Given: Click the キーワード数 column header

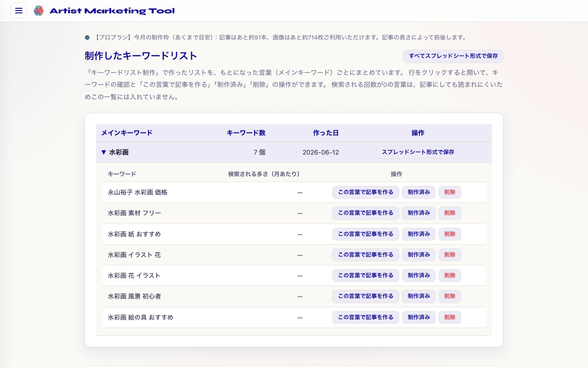Looking at the screenshot, I should pos(246,133).
